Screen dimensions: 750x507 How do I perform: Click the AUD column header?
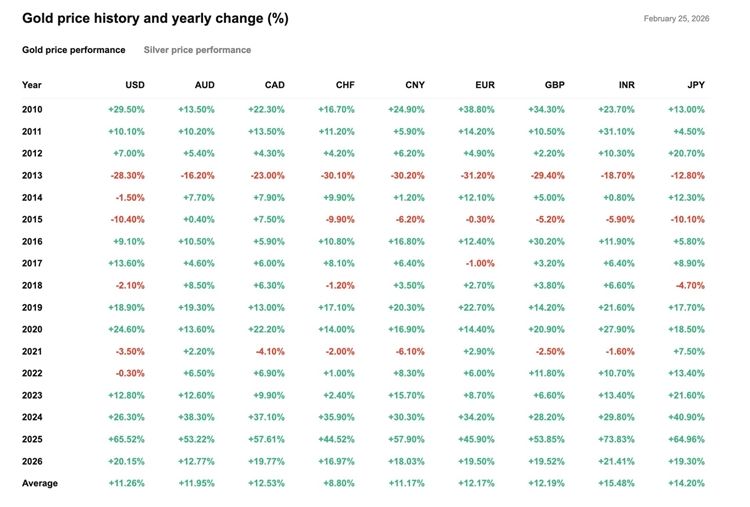click(x=204, y=85)
